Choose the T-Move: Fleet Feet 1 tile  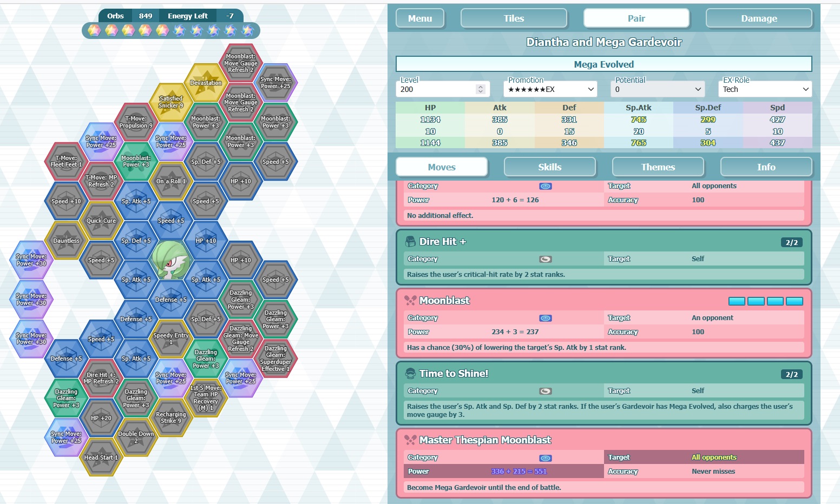66,162
